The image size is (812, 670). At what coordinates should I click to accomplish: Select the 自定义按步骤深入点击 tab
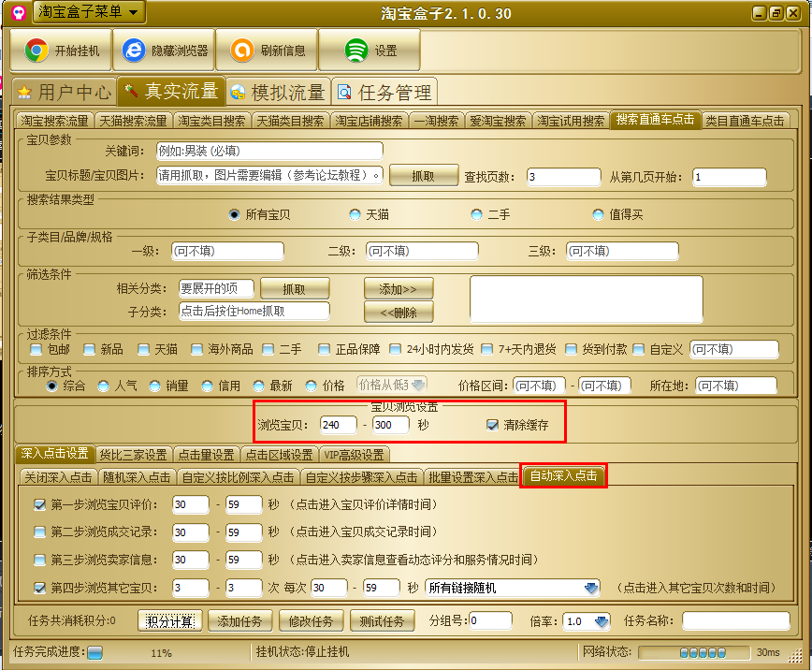point(361,477)
